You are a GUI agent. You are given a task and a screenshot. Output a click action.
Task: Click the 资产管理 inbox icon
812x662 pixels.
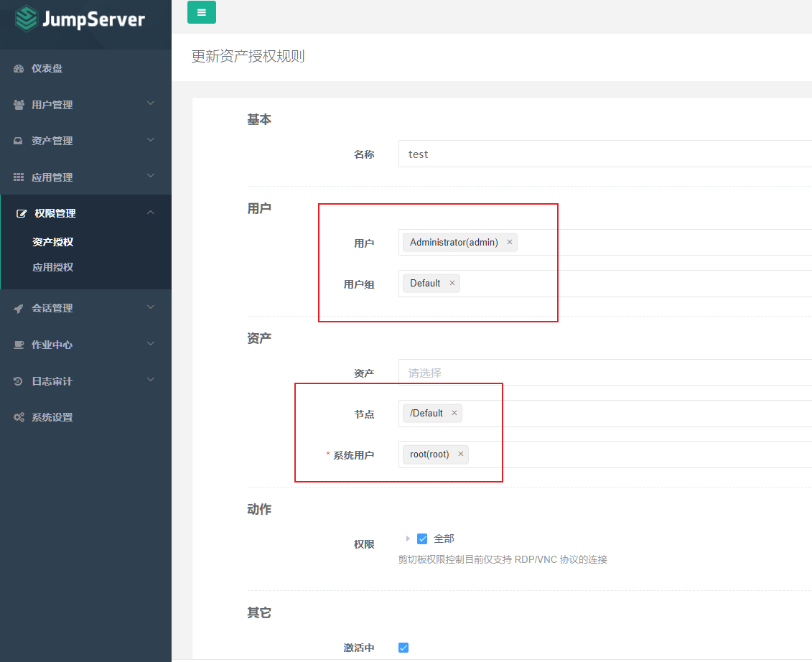tap(18, 141)
